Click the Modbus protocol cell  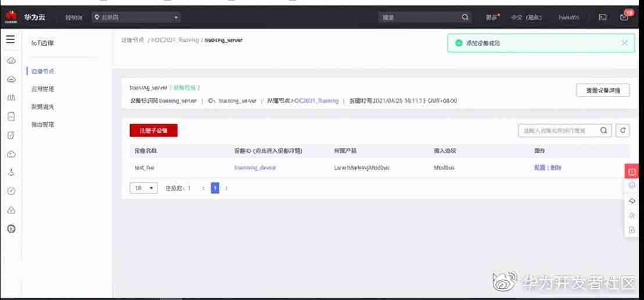coord(444,167)
